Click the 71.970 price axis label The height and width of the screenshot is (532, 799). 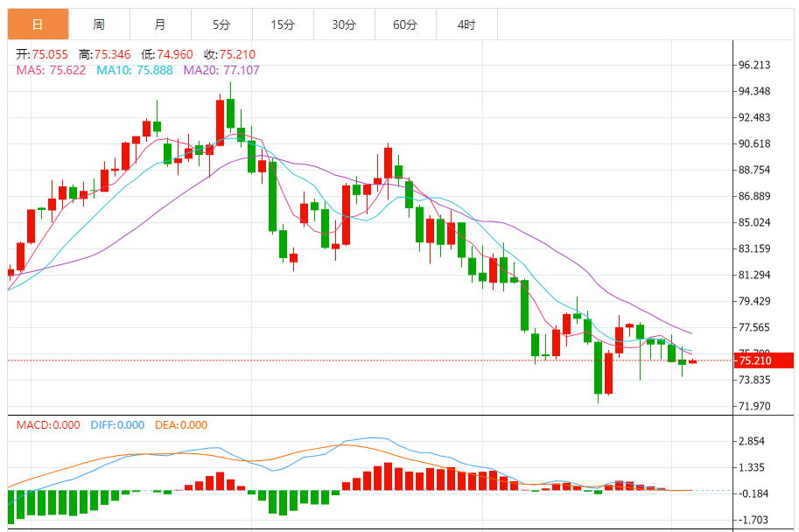754,406
